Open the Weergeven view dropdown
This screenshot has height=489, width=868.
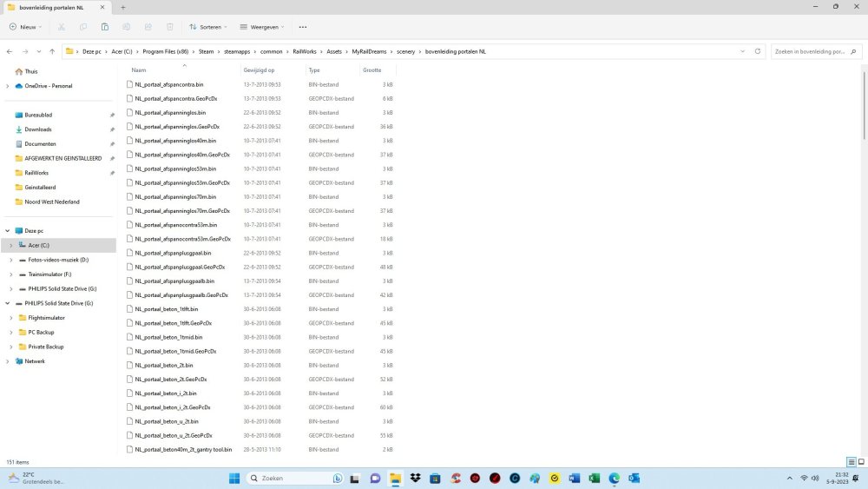point(260,27)
